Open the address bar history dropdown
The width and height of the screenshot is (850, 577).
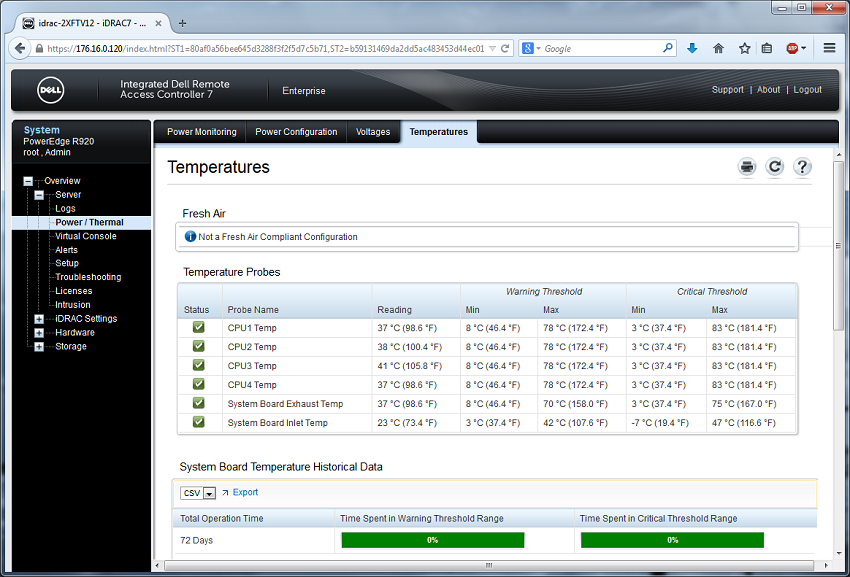(x=492, y=48)
